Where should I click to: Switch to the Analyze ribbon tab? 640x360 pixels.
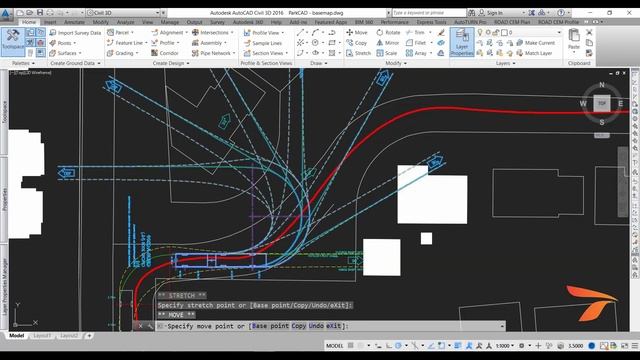click(x=125, y=22)
